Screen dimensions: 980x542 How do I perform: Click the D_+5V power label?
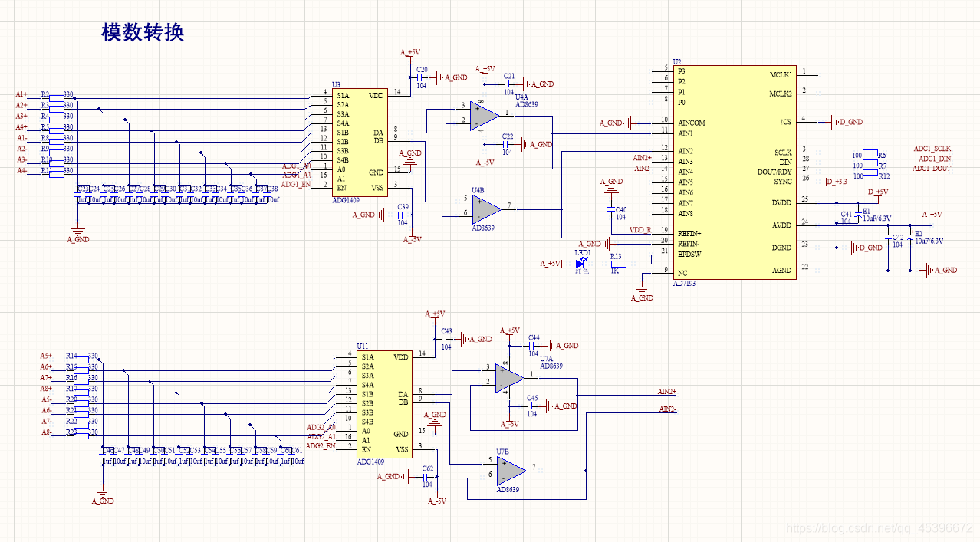tap(878, 192)
